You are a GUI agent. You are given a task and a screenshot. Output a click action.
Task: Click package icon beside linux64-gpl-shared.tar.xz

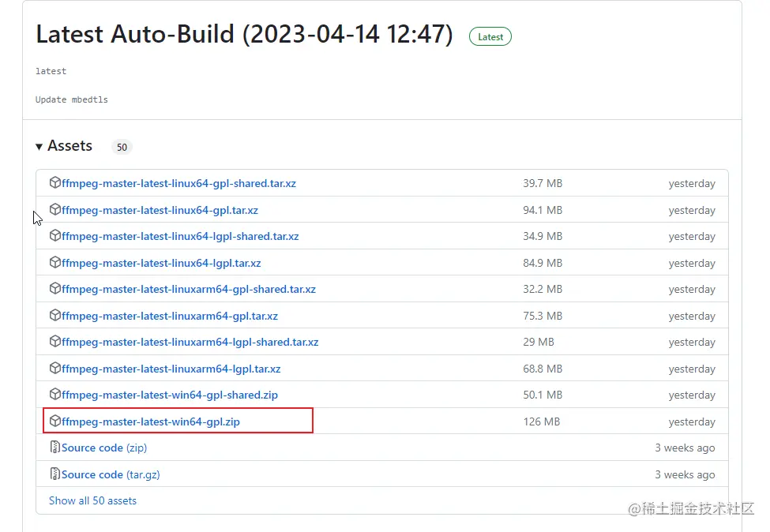(55, 182)
